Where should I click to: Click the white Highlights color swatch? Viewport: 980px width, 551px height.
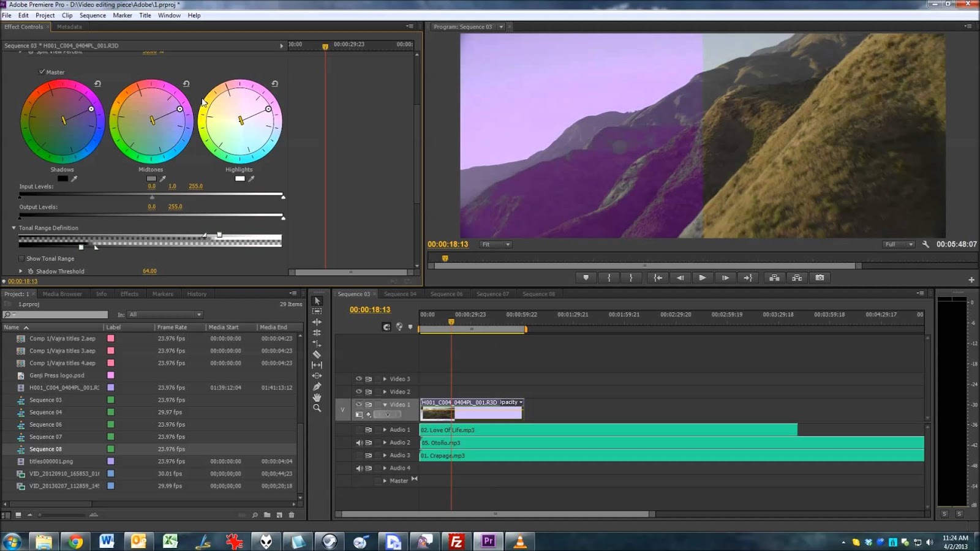click(x=239, y=179)
